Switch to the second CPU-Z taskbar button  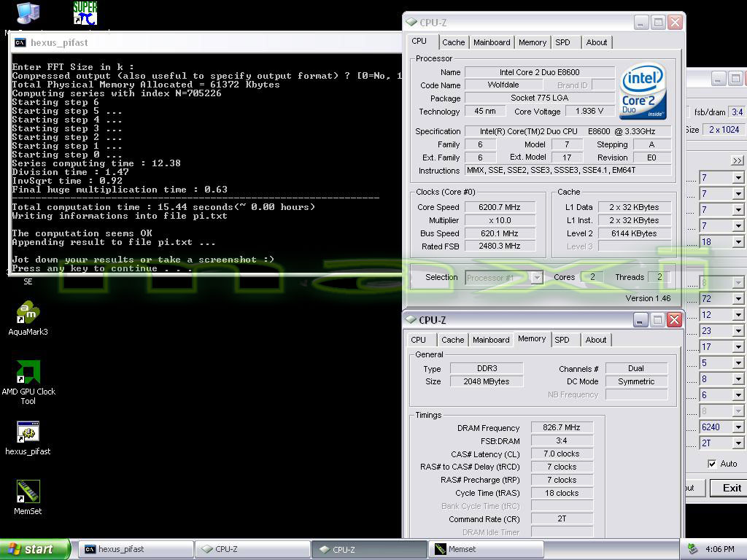point(369,549)
